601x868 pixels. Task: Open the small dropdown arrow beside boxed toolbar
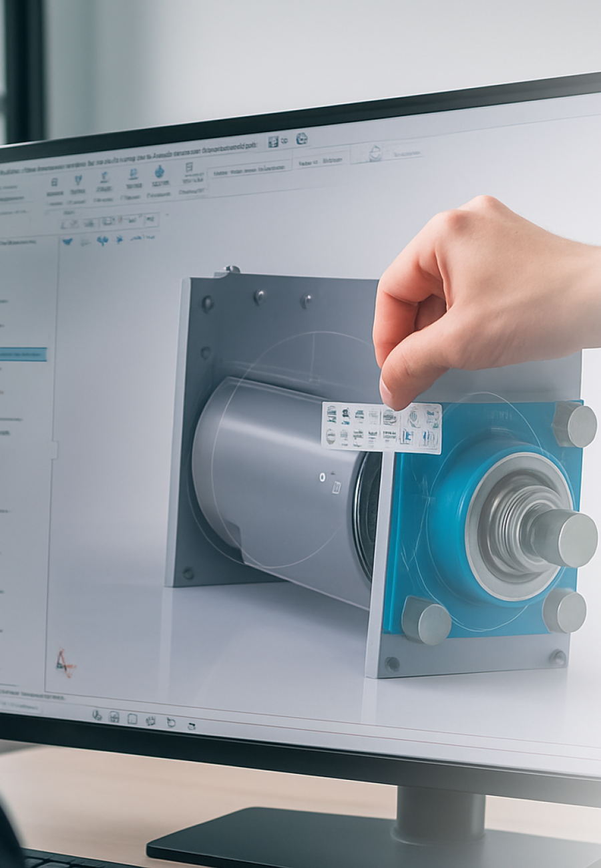click(x=166, y=215)
